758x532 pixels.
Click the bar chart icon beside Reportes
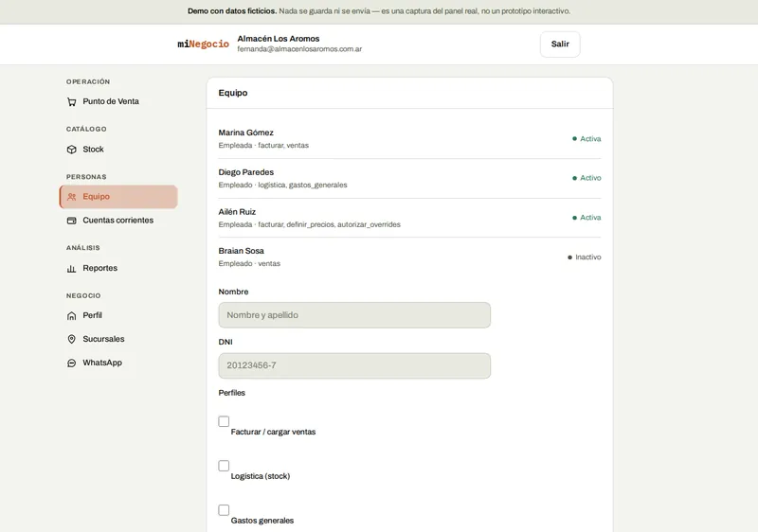[x=72, y=269]
